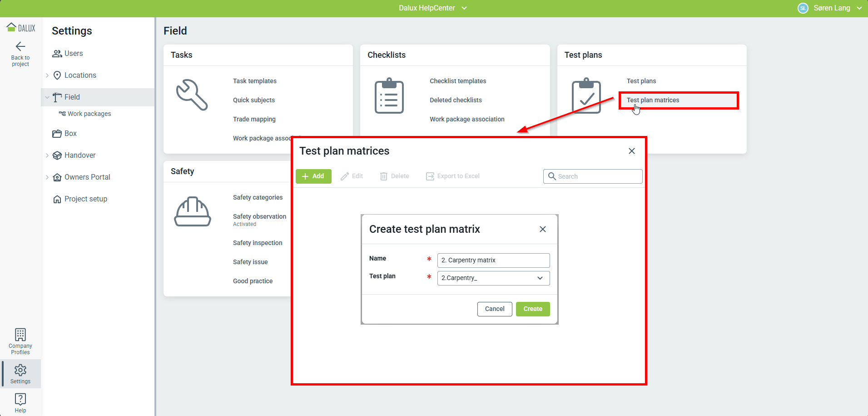Collapse the Field section chevron
Image resolution: width=868 pixels, height=416 pixels.
pyautogui.click(x=47, y=97)
